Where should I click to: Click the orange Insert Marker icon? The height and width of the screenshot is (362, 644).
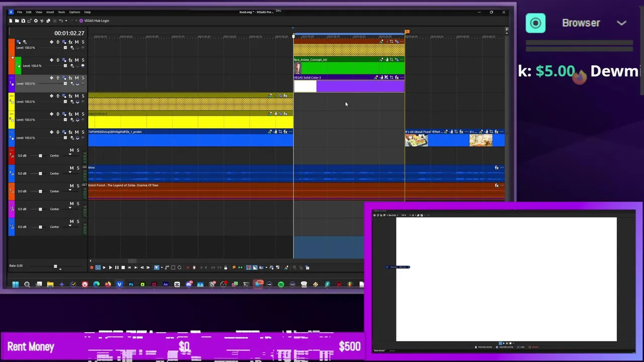click(233, 267)
